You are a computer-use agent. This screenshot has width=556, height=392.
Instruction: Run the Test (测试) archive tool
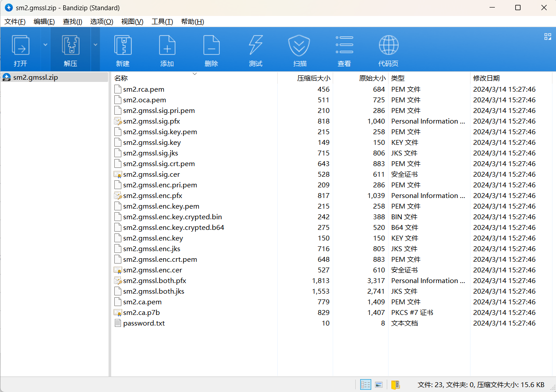256,46
